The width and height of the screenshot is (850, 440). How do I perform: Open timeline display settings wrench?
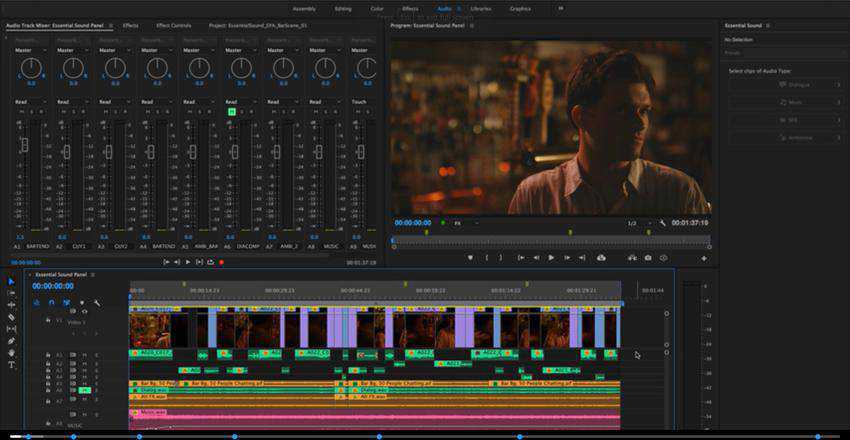97,302
